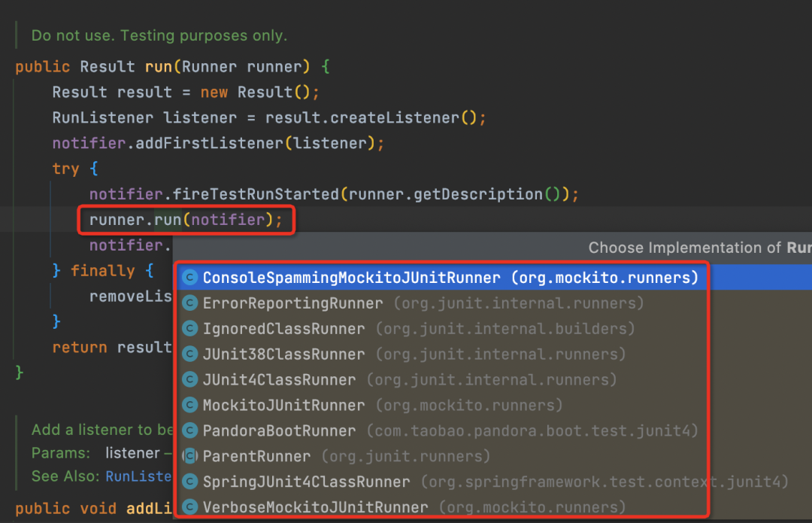The width and height of the screenshot is (812, 523).
Task: Click class icon beside IgnoredClassRunner
Action: pyautogui.click(x=190, y=329)
